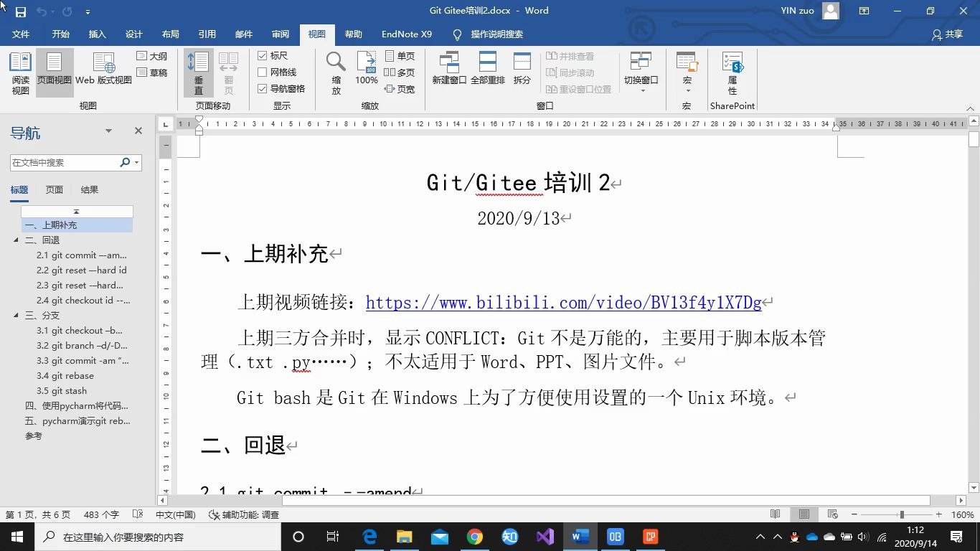Go to 2.2 git reset --hard id
This screenshot has height=551, width=980.
[x=82, y=270]
